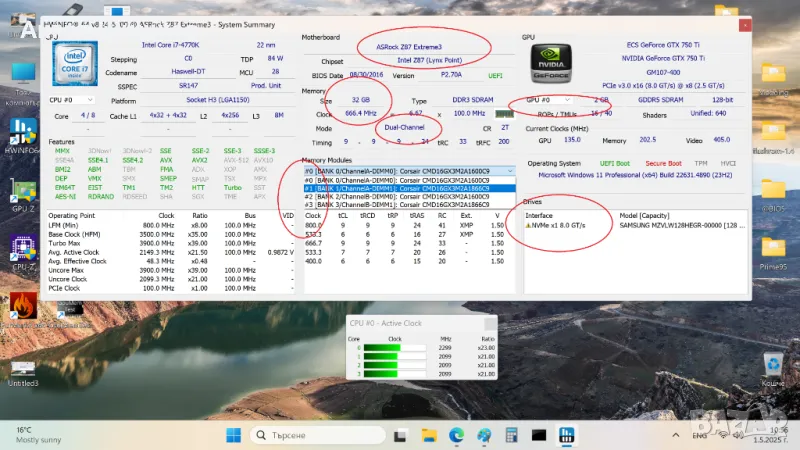Open File Explorer from the taskbar
Image resolution: width=800 pixels, height=450 pixels.
coord(430,435)
